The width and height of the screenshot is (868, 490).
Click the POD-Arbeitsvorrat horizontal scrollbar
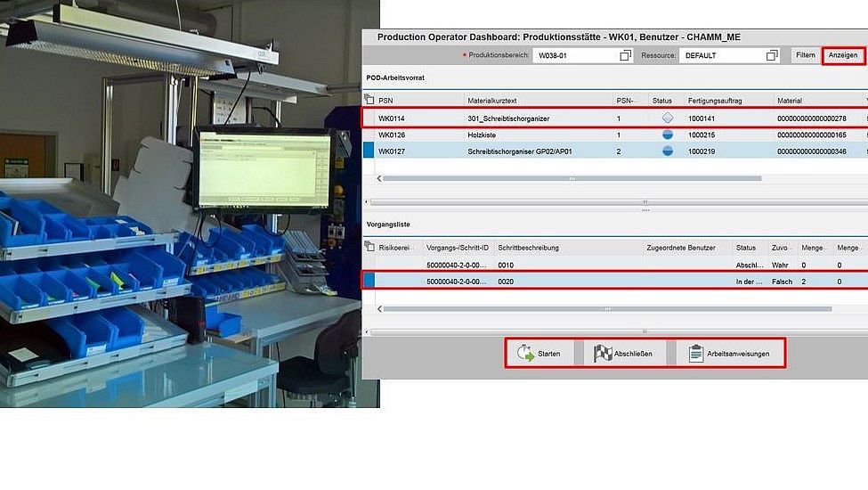572,178
